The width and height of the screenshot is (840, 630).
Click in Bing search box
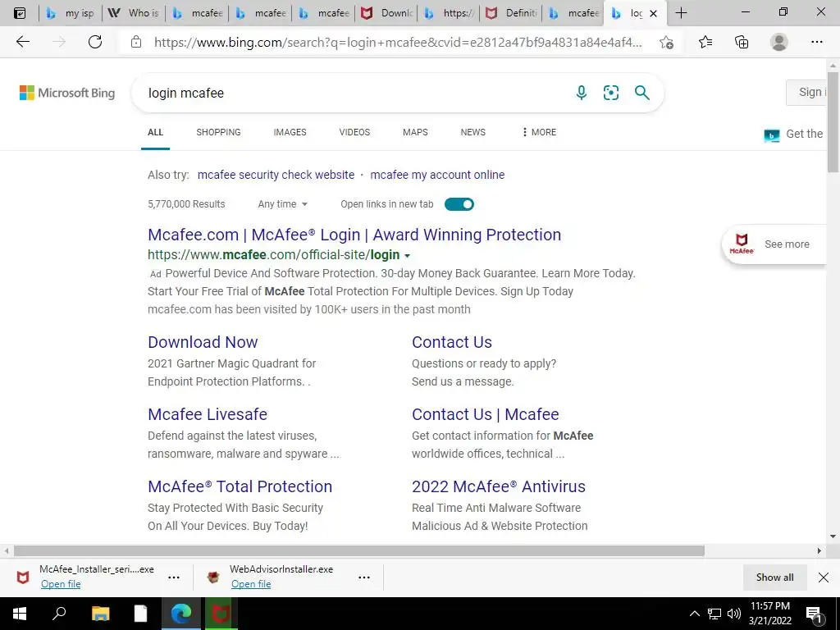pyautogui.click(x=354, y=93)
